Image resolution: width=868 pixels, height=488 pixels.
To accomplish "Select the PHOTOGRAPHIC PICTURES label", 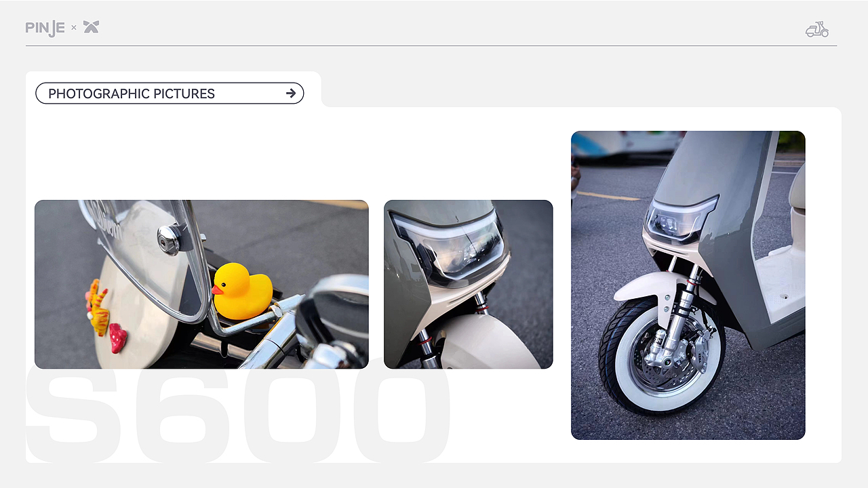I will [132, 94].
